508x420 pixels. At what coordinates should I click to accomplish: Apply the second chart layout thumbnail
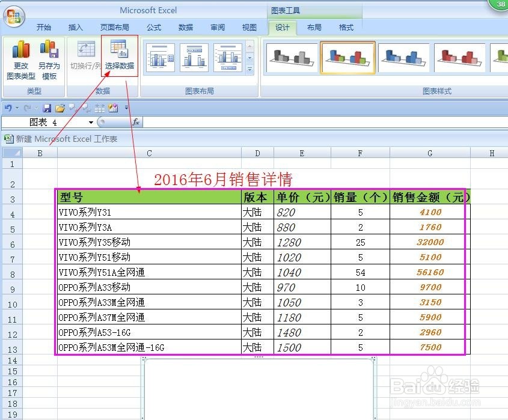194,58
